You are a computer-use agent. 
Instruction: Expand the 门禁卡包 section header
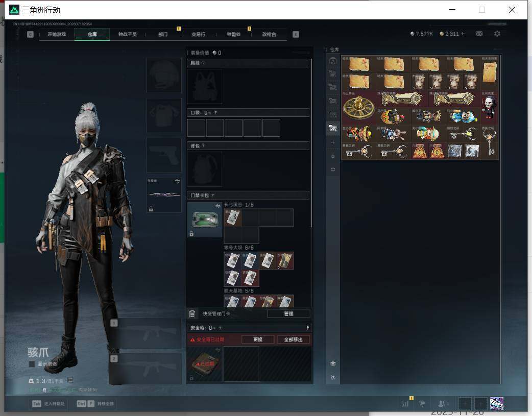[248, 195]
